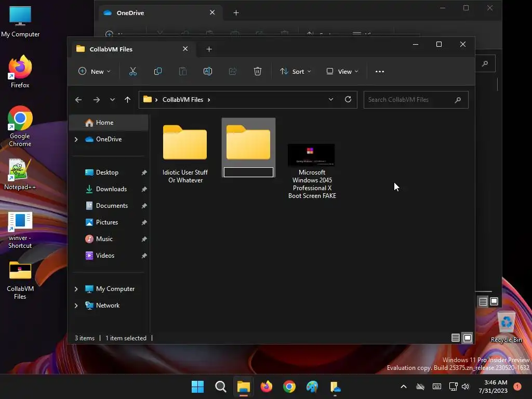Select My Computer desktop icon
Image resolution: width=532 pixels, height=399 pixels.
click(x=20, y=22)
